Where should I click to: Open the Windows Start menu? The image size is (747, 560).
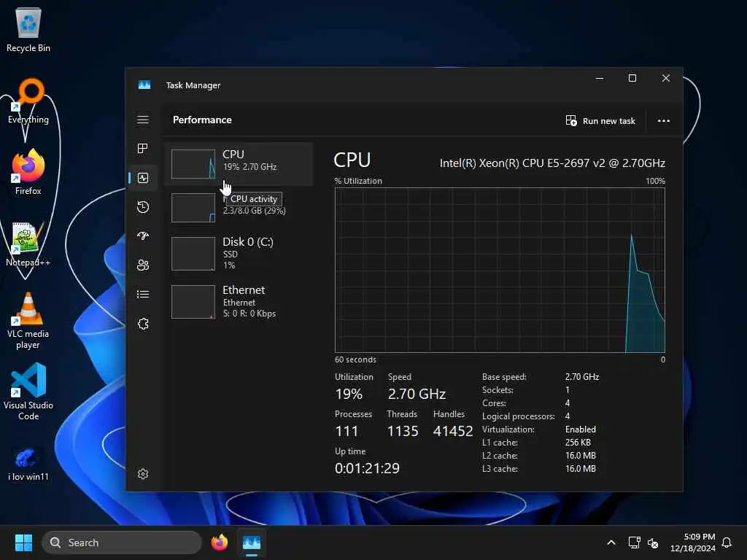23,542
